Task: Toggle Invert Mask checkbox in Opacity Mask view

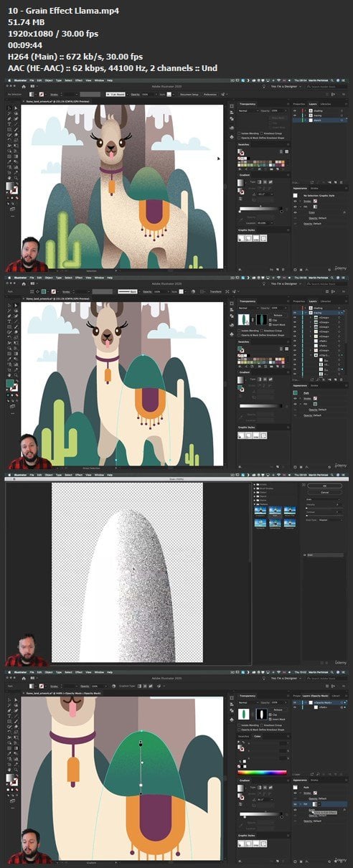Action: pos(270,719)
